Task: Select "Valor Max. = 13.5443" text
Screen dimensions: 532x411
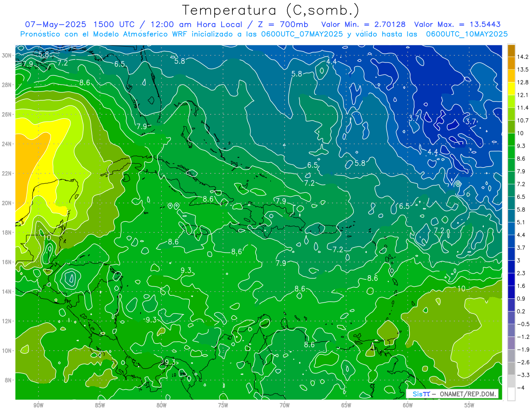Action: [458, 24]
